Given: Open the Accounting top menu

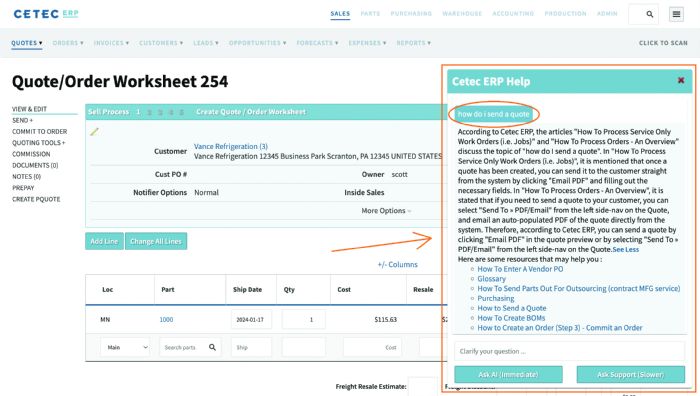Looking at the screenshot, I should [513, 14].
